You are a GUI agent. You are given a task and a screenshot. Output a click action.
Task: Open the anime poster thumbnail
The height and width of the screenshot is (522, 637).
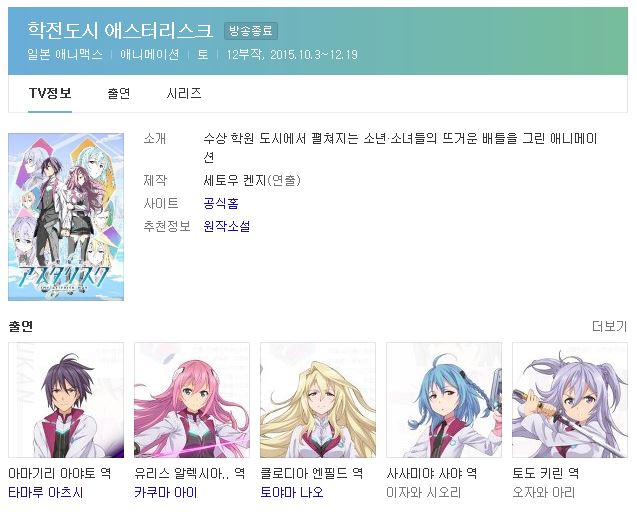tap(66, 217)
